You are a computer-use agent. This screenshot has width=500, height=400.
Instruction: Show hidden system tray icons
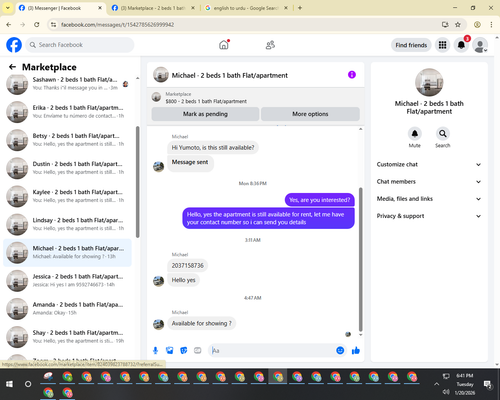436,384
